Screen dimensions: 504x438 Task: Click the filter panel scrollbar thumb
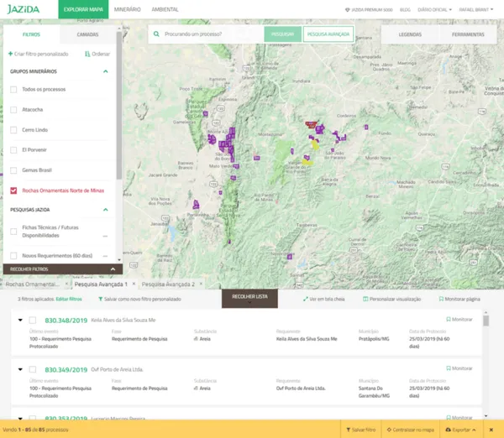pyautogui.click(x=119, y=106)
